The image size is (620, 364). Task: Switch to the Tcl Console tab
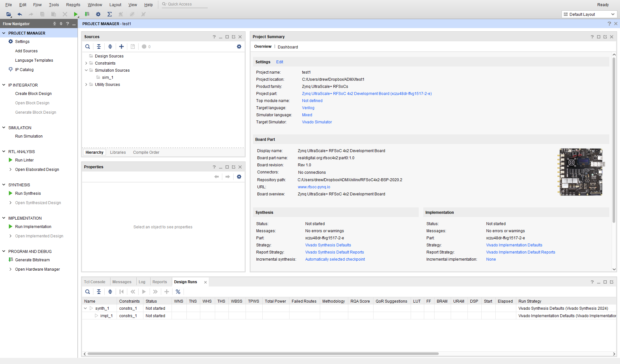[95, 282]
